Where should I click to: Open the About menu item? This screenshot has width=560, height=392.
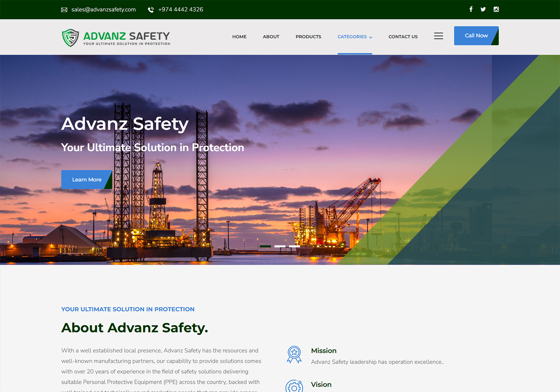[271, 37]
